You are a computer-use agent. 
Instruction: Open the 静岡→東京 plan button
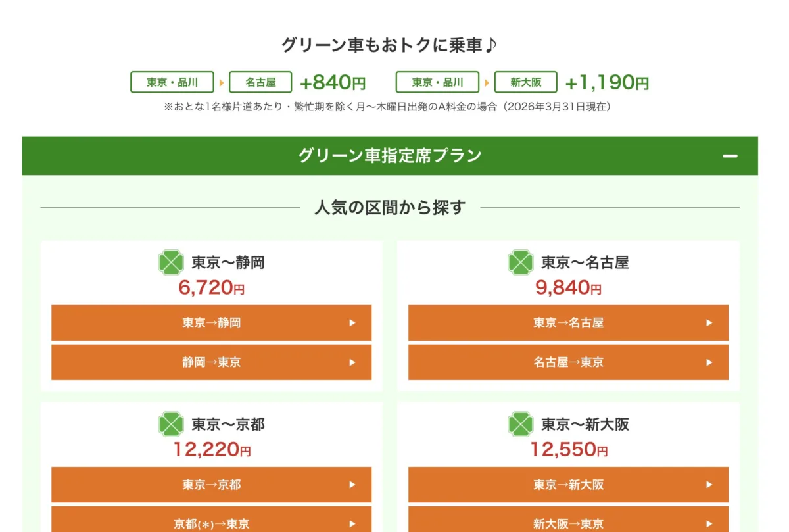211,362
